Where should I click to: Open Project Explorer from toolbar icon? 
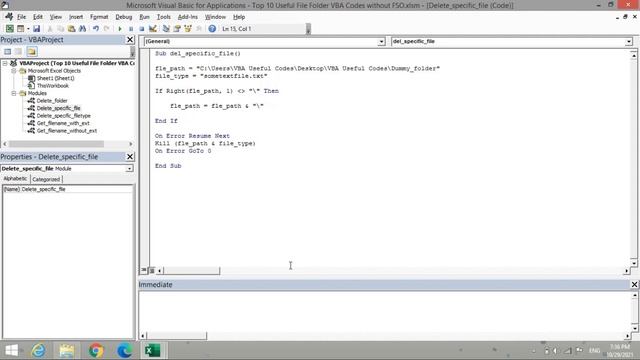[x=166, y=29]
